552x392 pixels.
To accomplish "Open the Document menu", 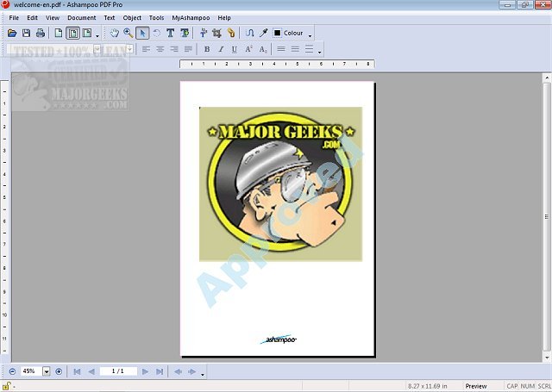I will [x=82, y=18].
